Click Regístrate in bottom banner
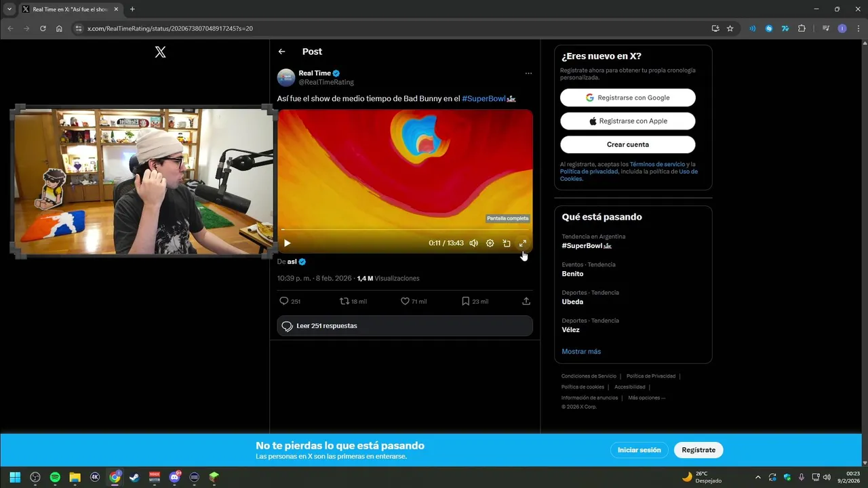The image size is (868, 488). tap(698, 450)
